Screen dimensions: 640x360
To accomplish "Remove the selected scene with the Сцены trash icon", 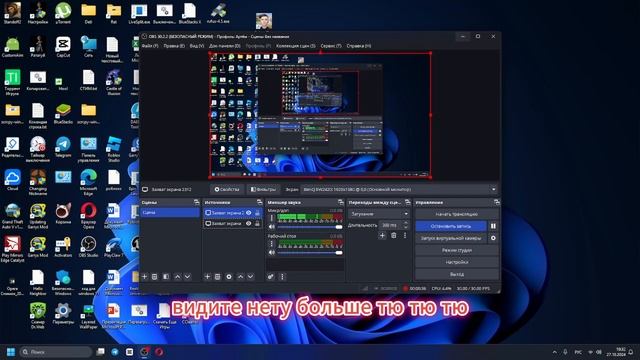I will [155, 276].
